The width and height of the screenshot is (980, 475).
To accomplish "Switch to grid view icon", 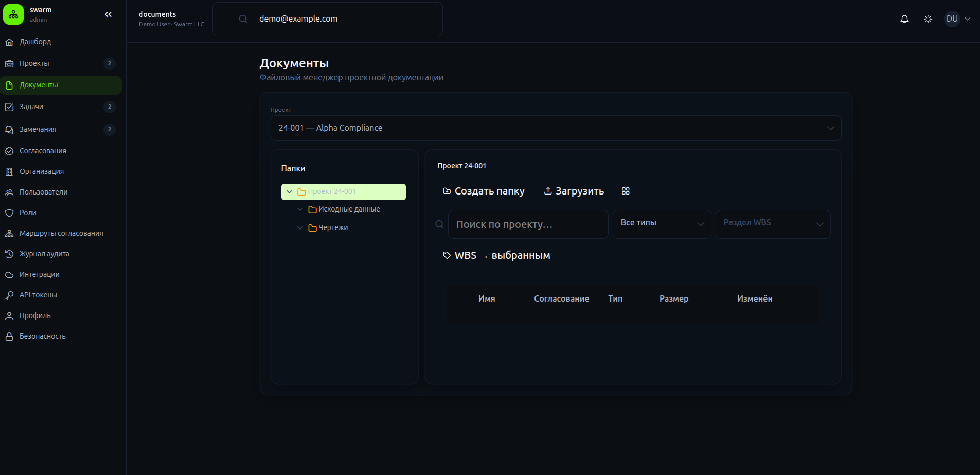I will click(x=626, y=191).
